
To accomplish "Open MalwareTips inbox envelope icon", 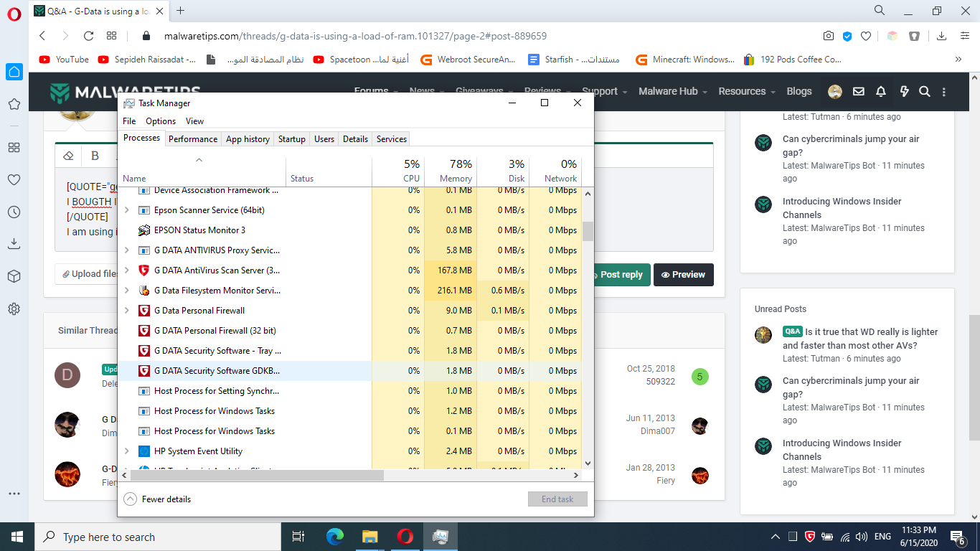I will (x=858, y=91).
